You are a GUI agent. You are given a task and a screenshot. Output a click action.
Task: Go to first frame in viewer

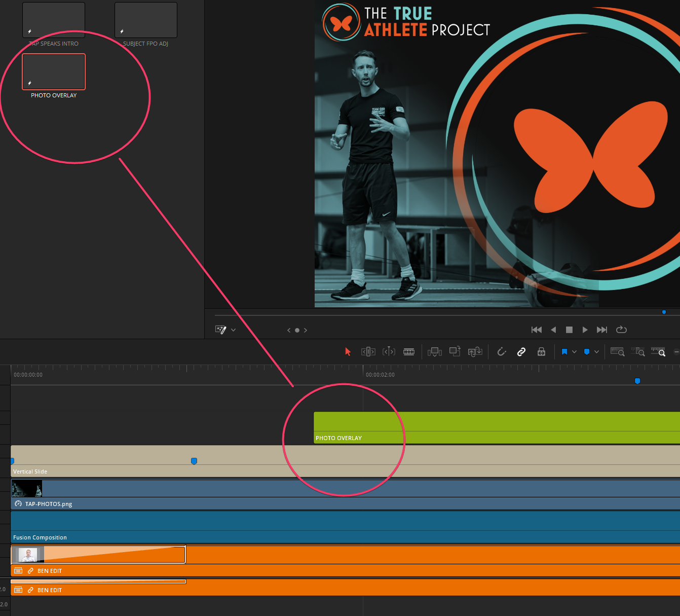537,330
